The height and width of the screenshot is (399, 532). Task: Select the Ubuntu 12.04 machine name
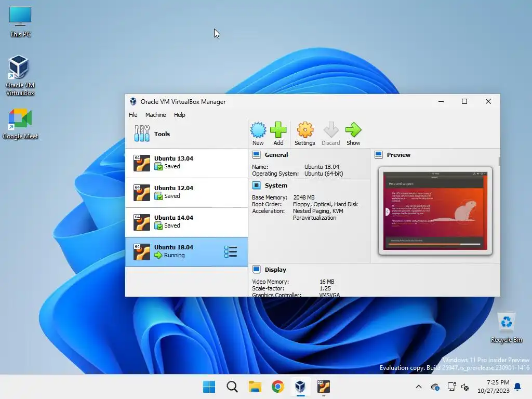[174, 188]
